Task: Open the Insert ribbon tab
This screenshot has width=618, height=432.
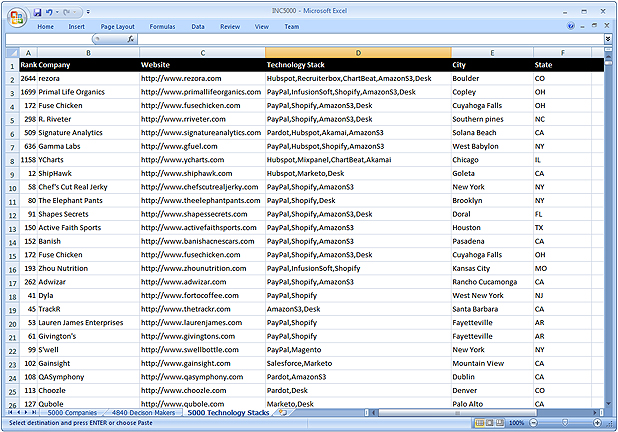Action: pyautogui.click(x=76, y=26)
